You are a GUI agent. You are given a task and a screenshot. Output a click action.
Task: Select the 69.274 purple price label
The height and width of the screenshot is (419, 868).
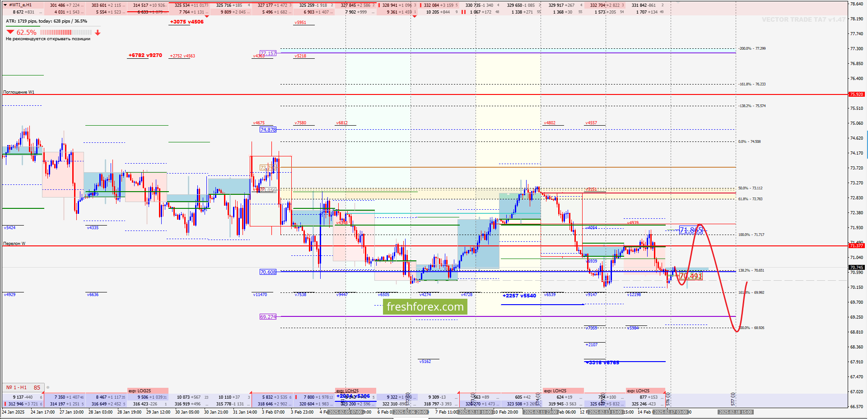[268, 317]
